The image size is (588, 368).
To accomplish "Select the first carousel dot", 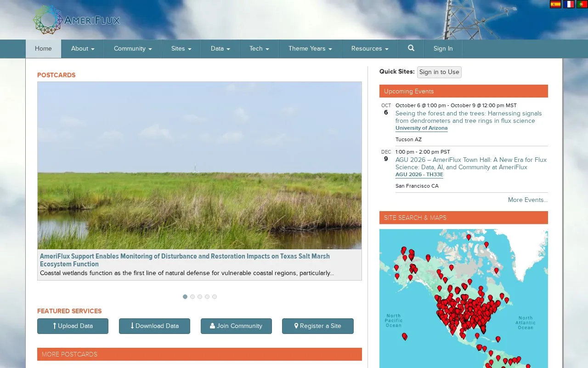I will 185,297.
